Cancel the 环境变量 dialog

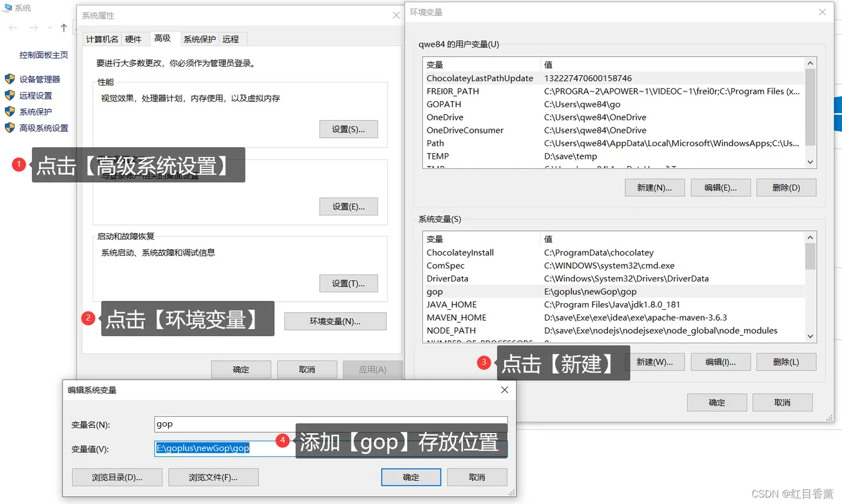click(782, 402)
